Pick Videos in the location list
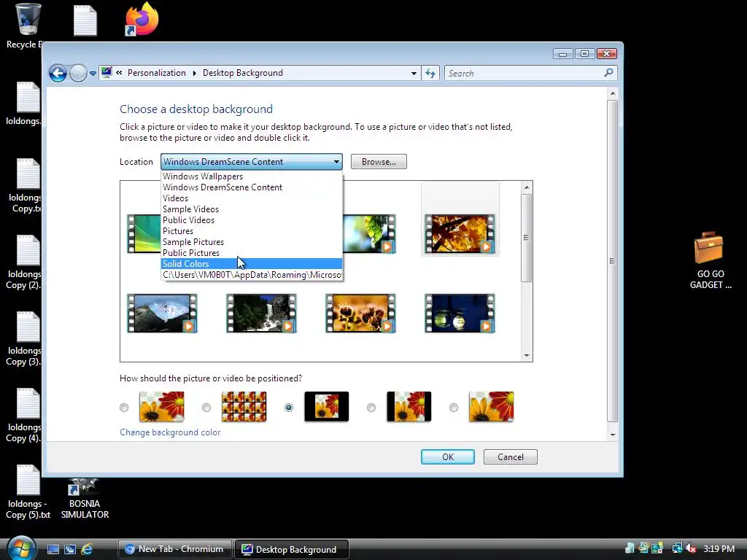Screen dimensions: 747x560 (x=252, y=198)
